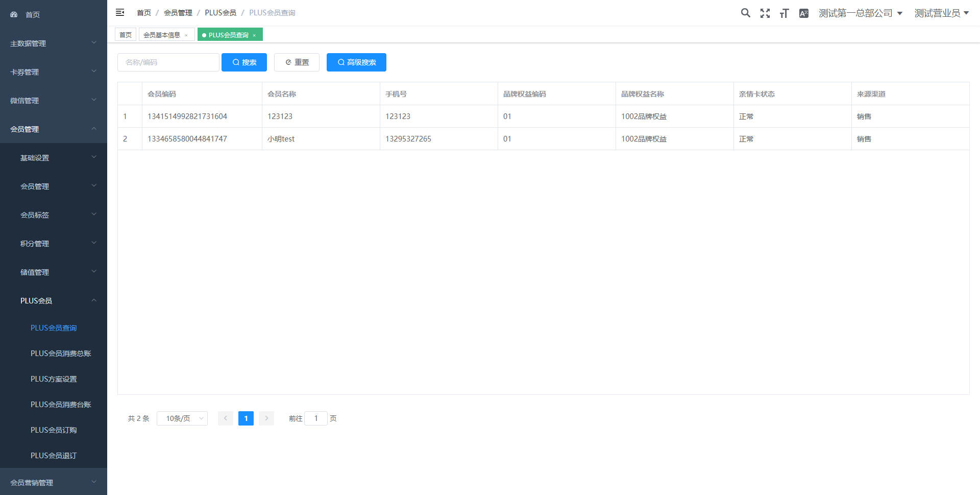
Task: Expand the 卡券管理 menu
Action: coord(54,72)
